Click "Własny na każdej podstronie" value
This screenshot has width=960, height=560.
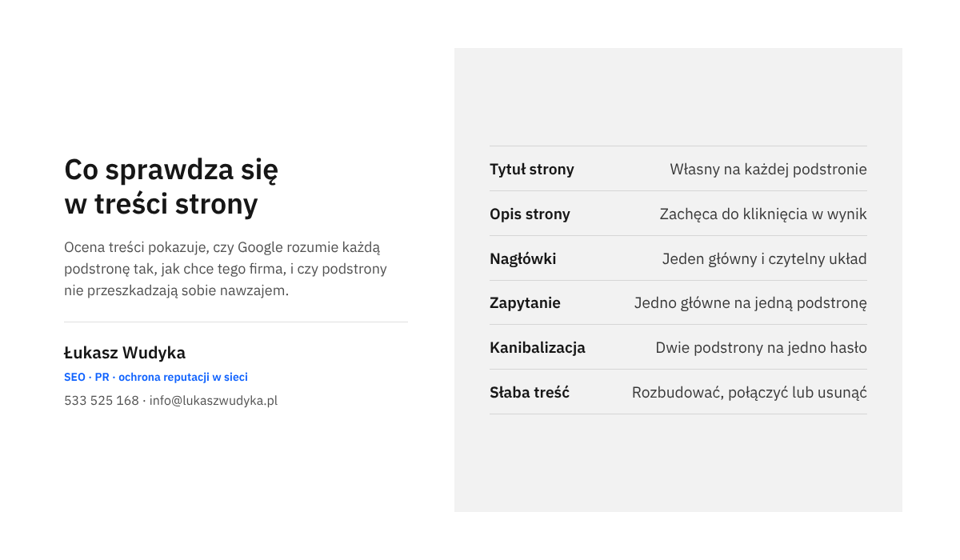[x=768, y=170]
